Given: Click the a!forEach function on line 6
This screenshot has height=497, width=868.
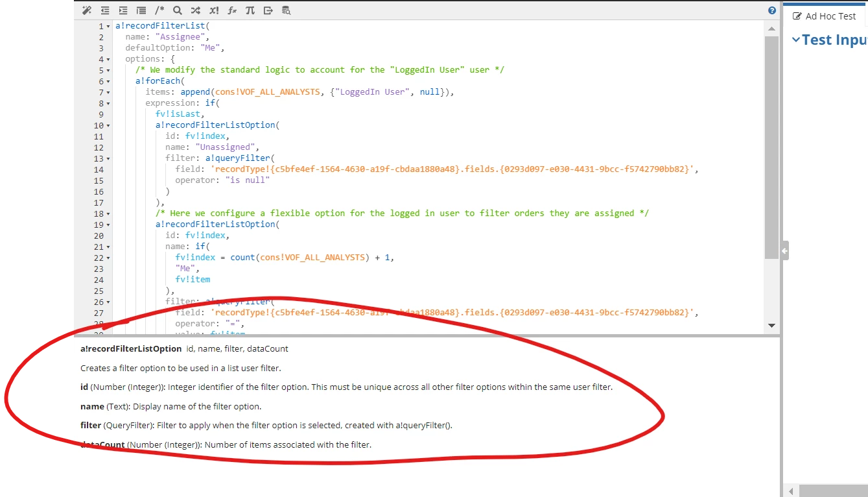Looking at the screenshot, I should (158, 82).
